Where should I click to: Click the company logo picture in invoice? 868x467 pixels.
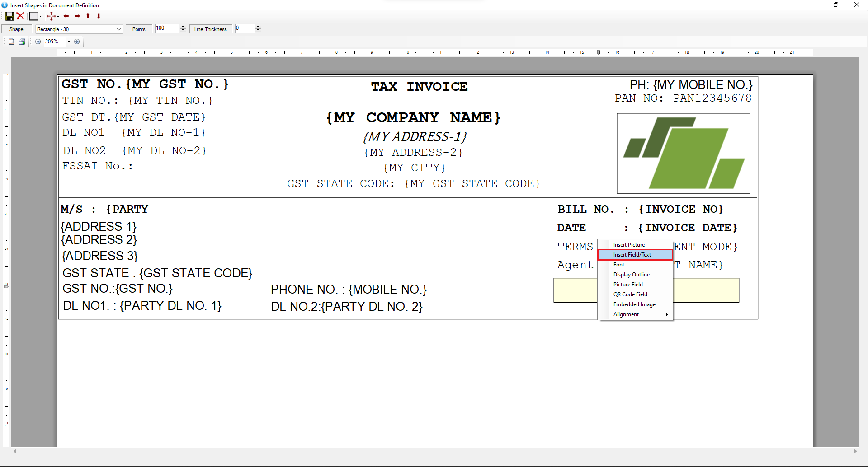tap(683, 153)
